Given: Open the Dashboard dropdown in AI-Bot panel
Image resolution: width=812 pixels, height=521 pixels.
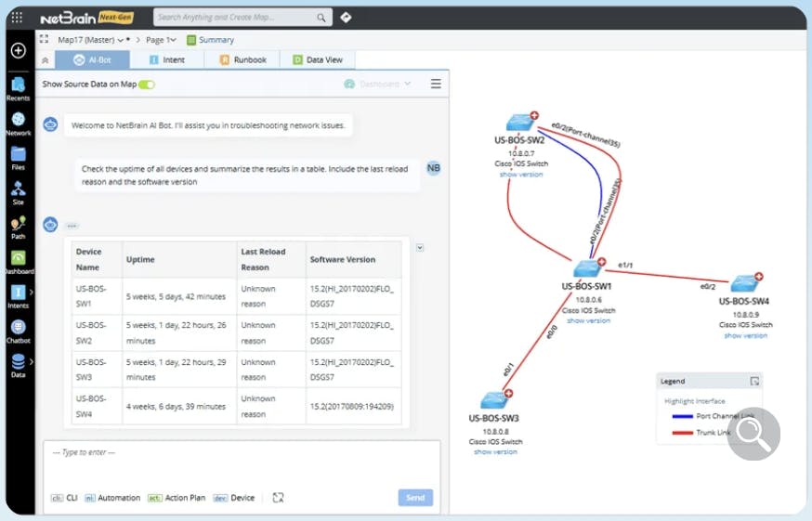Looking at the screenshot, I should click(x=377, y=84).
